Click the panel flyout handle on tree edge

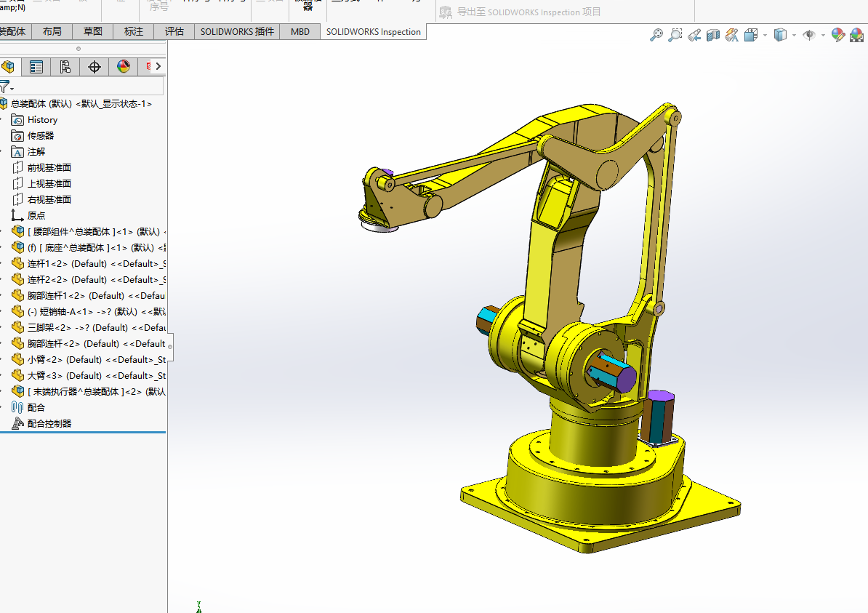[x=170, y=347]
